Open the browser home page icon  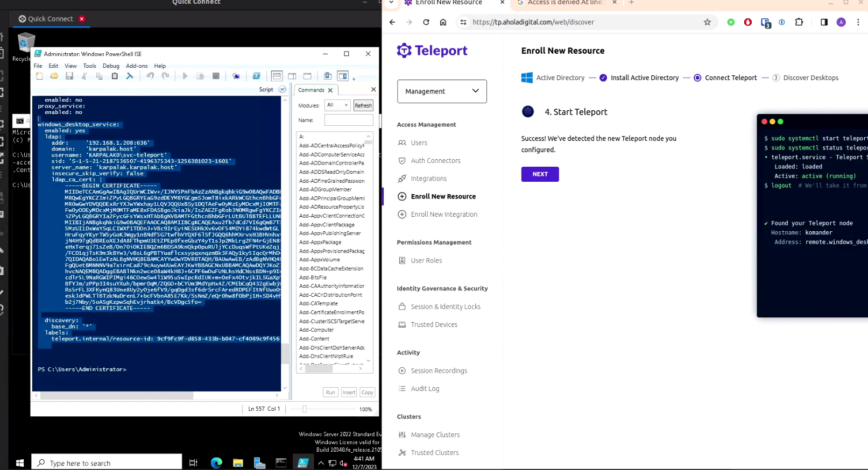pos(443,22)
